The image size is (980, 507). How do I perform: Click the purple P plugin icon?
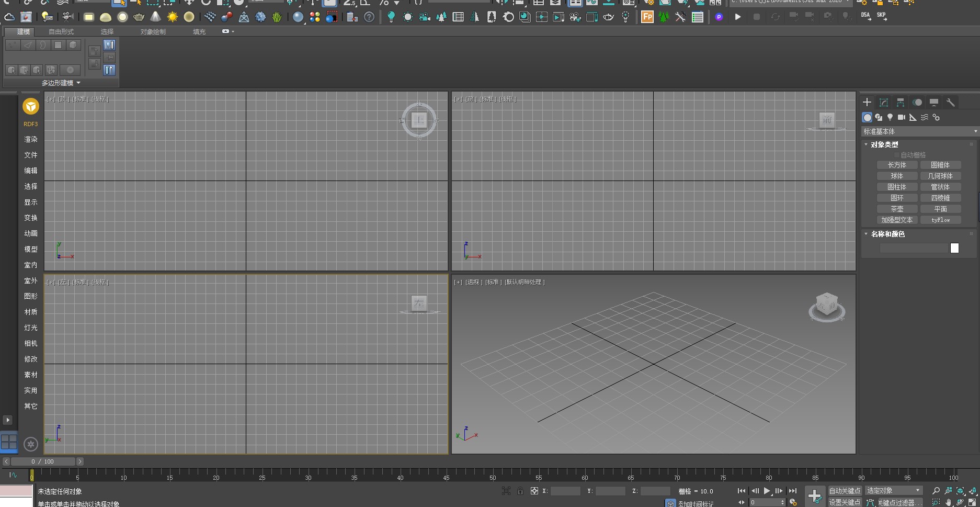click(719, 17)
